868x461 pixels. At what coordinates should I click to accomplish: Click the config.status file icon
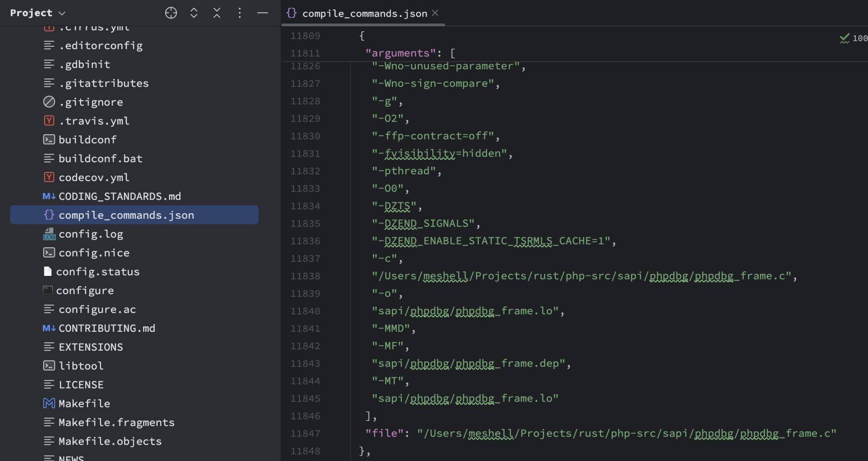click(47, 271)
